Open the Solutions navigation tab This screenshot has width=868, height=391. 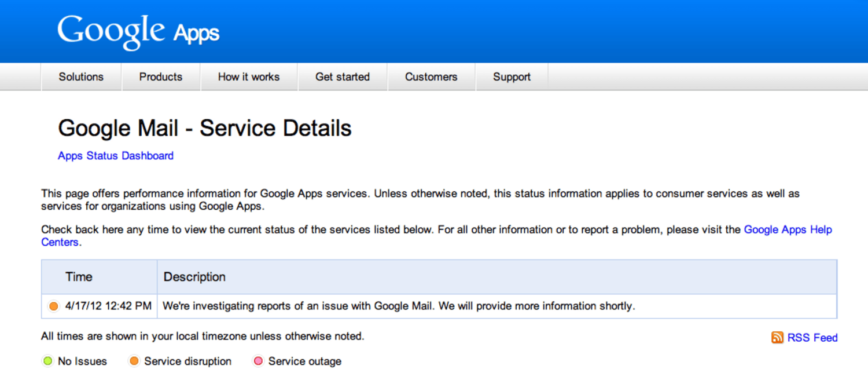point(81,77)
